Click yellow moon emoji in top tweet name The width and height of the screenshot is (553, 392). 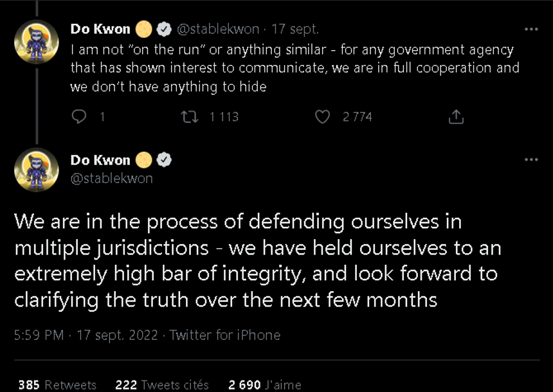[144, 29]
